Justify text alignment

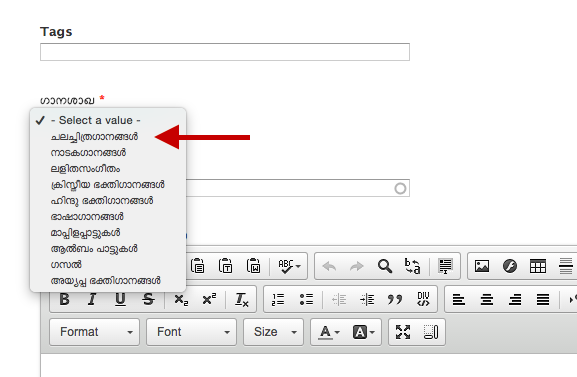[x=543, y=299]
